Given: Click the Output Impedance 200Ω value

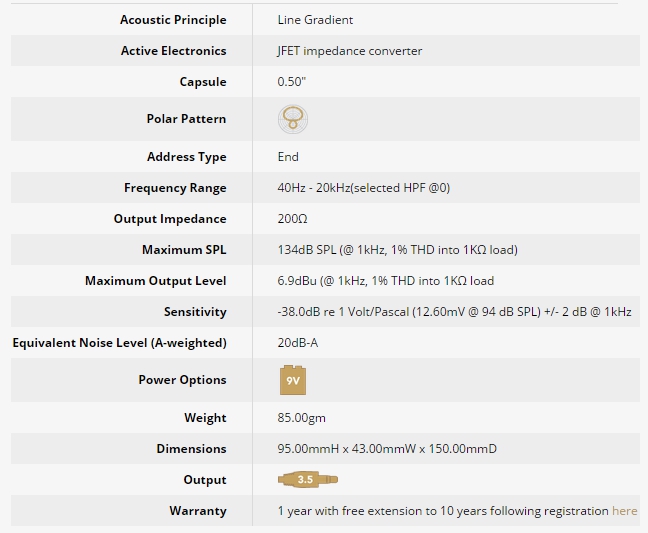Looking at the screenshot, I should [293, 219].
